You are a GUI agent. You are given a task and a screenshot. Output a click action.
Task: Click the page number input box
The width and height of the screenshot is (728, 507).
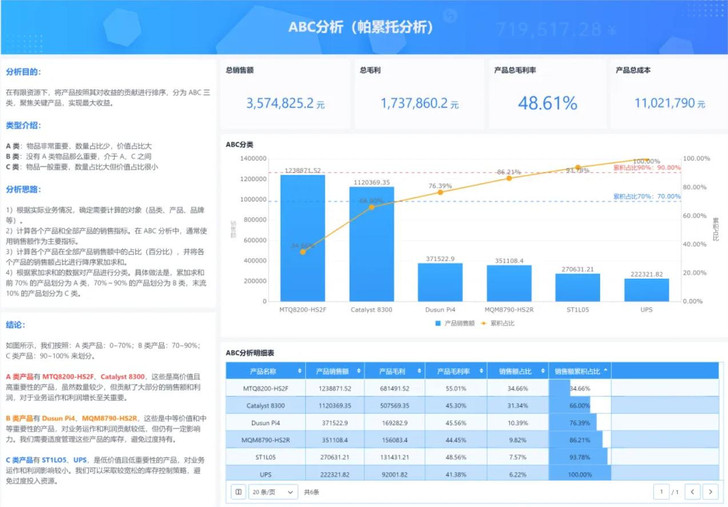pyautogui.click(x=661, y=492)
